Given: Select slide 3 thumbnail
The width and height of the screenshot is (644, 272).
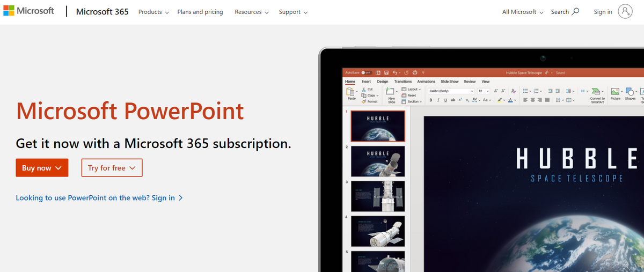Looking at the screenshot, I should [378, 196].
